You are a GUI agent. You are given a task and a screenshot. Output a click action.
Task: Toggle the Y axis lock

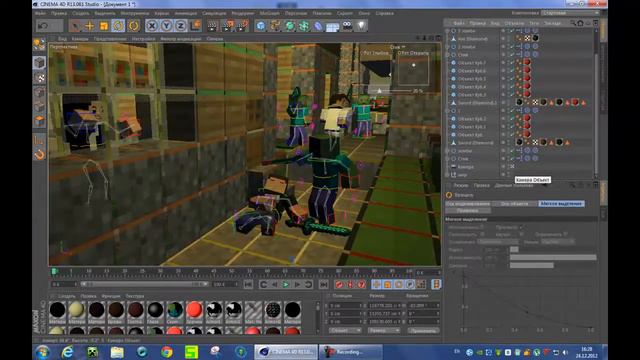click(166, 26)
